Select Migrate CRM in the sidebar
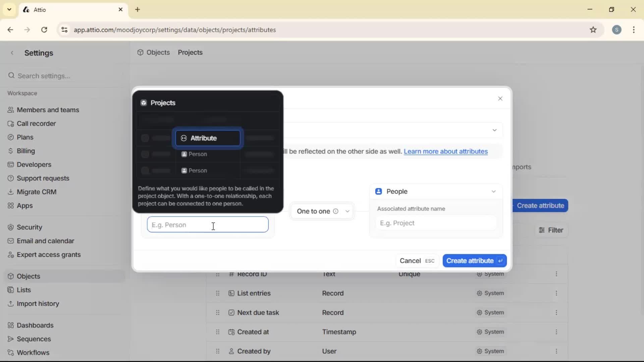The width and height of the screenshot is (644, 362). 37,192
